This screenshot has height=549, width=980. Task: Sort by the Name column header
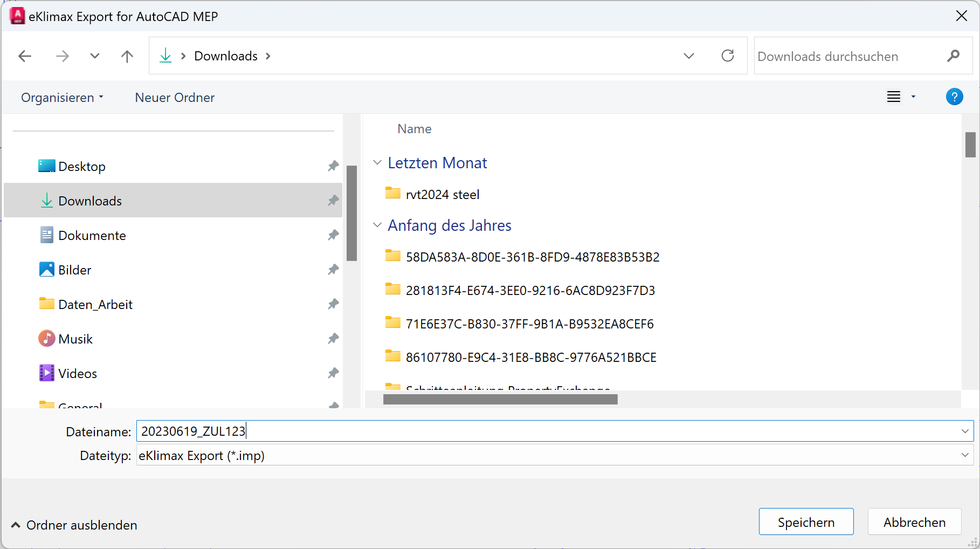click(414, 129)
